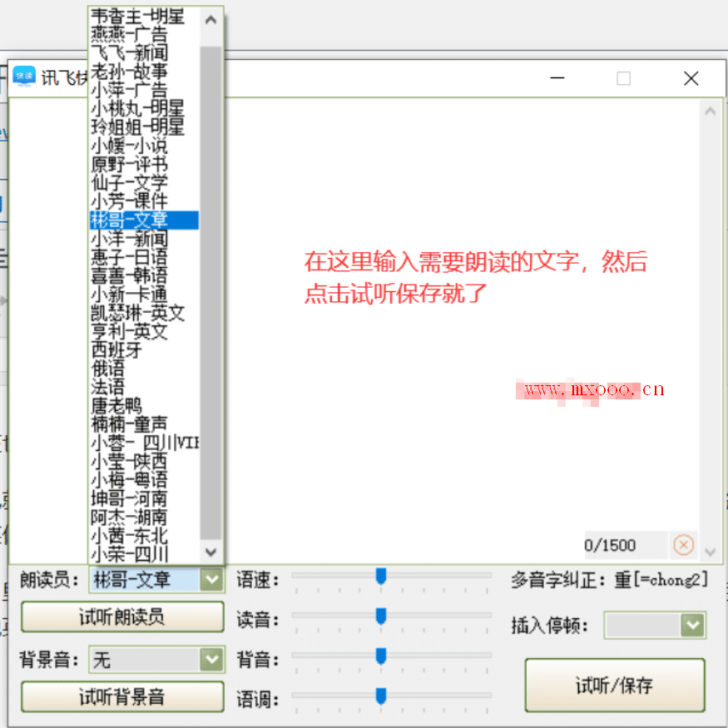This screenshot has width=728, height=728.
Task: Pick 凯瑟琳-英文 in the reader list
Action: click(138, 313)
